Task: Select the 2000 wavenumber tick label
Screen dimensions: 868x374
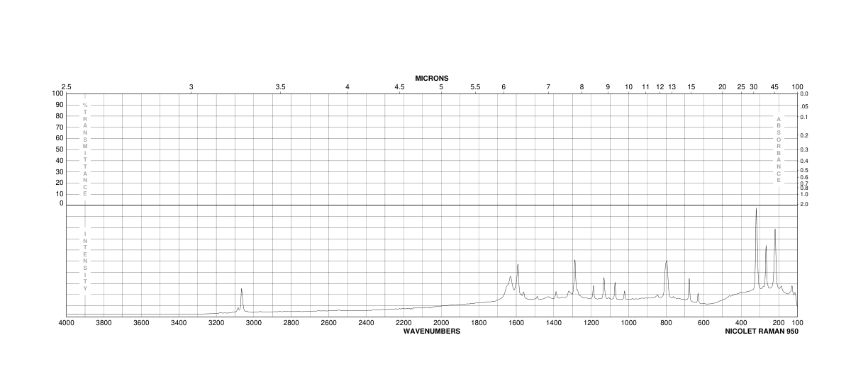Action: (441, 323)
